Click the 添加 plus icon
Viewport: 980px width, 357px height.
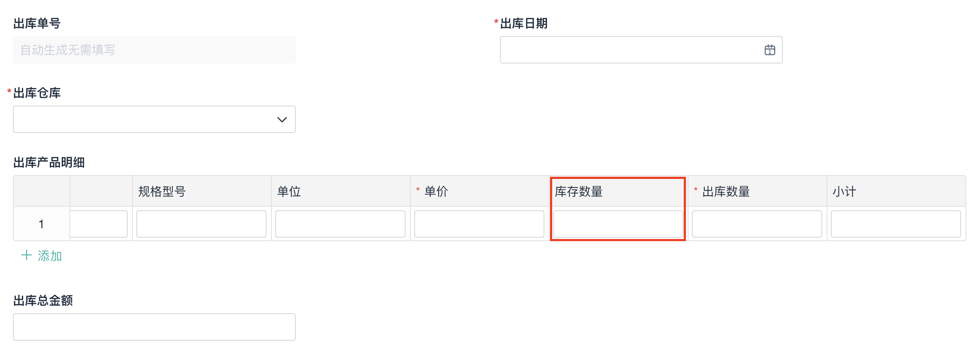pyautogui.click(x=27, y=256)
